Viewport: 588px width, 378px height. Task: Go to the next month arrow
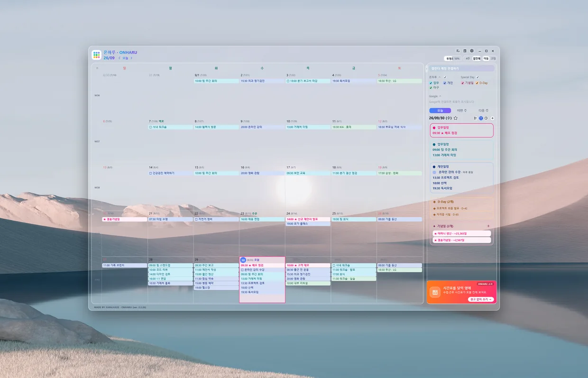[x=131, y=58]
